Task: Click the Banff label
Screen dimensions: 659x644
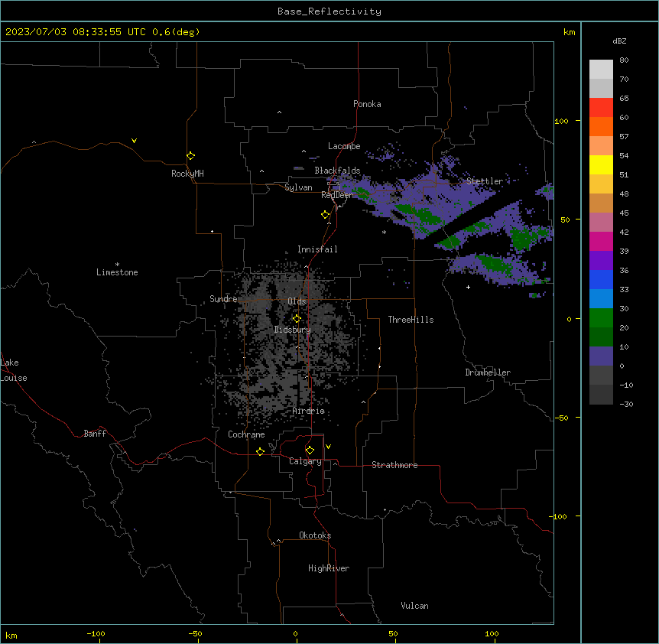Action: [x=95, y=434]
